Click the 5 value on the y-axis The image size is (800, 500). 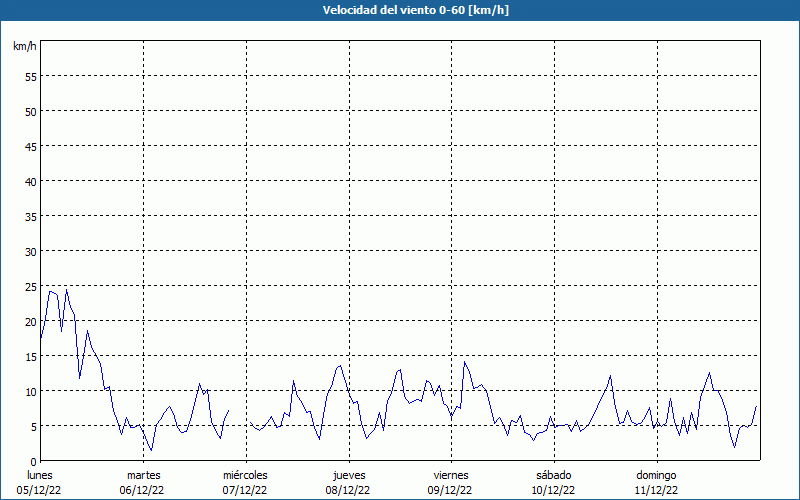point(34,427)
